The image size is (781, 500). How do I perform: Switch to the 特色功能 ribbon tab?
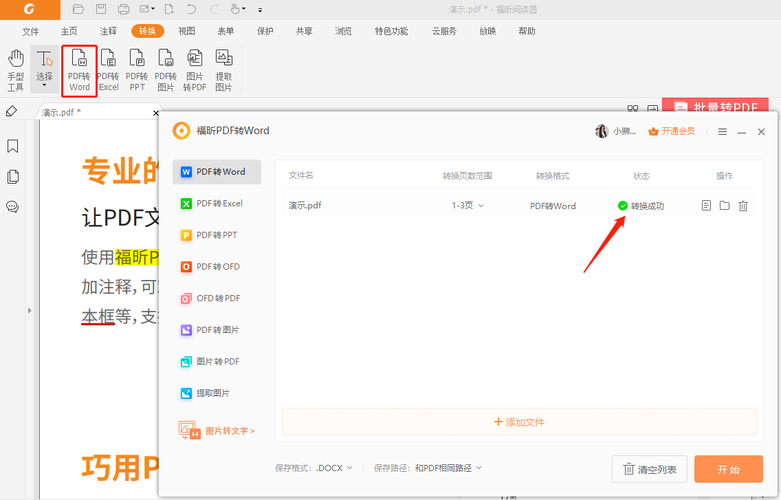point(391,31)
